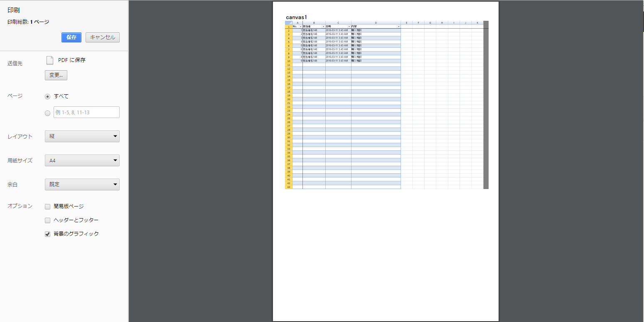Cancel printing with the キャンセル button
The image size is (644, 322).
(103, 37)
